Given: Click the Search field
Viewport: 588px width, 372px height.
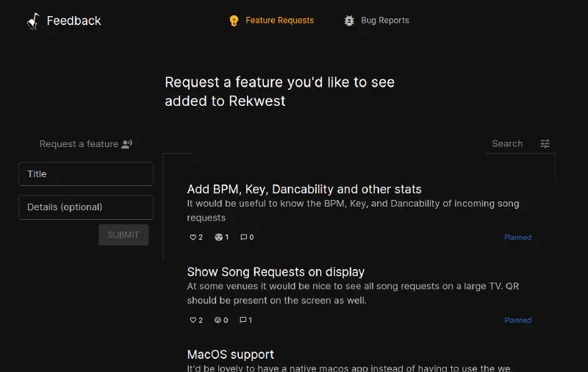Looking at the screenshot, I should pos(507,144).
